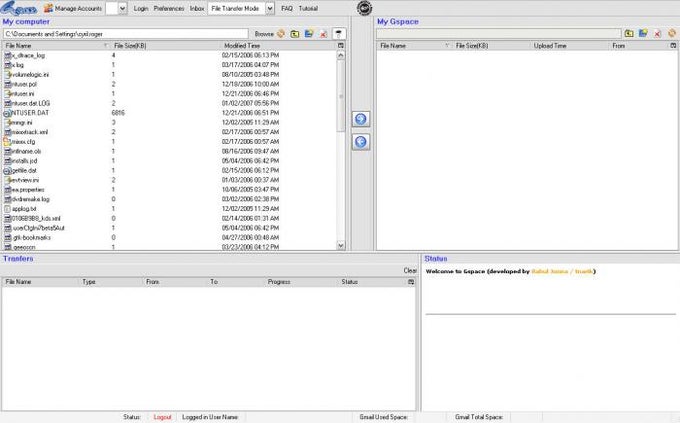The image size is (680, 423).
Task: Click the mixer.cfg file icon
Action: coord(7,141)
